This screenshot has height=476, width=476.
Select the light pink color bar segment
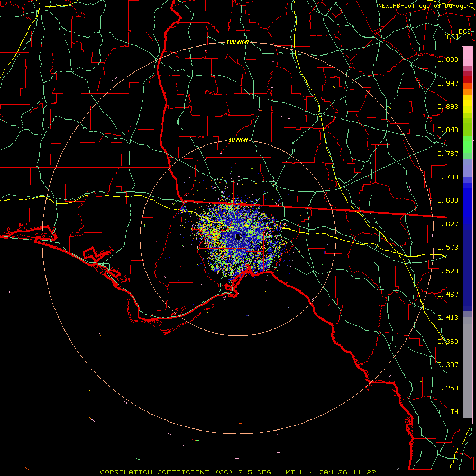coord(467,56)
